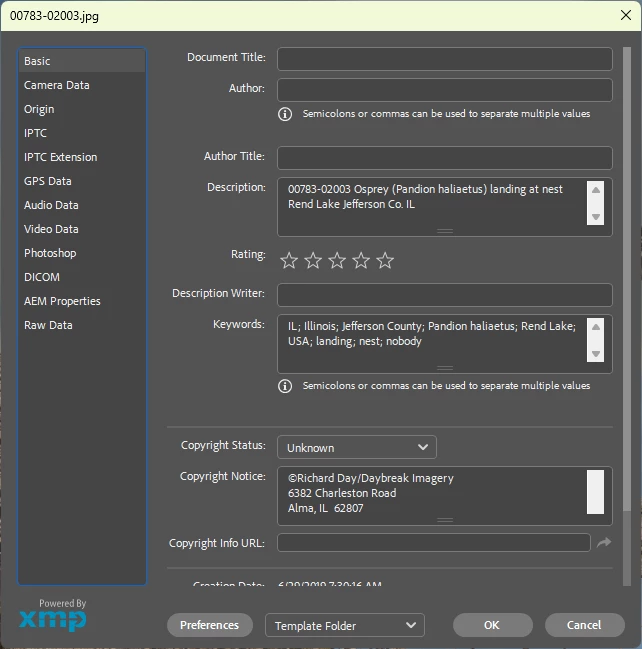This screenshot has width=642, height=649.
Task: View the Raw Data section
Action: coord(82,325)
